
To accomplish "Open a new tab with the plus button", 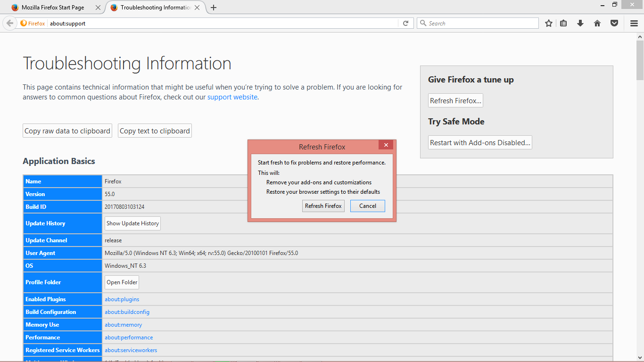I will point(214,8).
